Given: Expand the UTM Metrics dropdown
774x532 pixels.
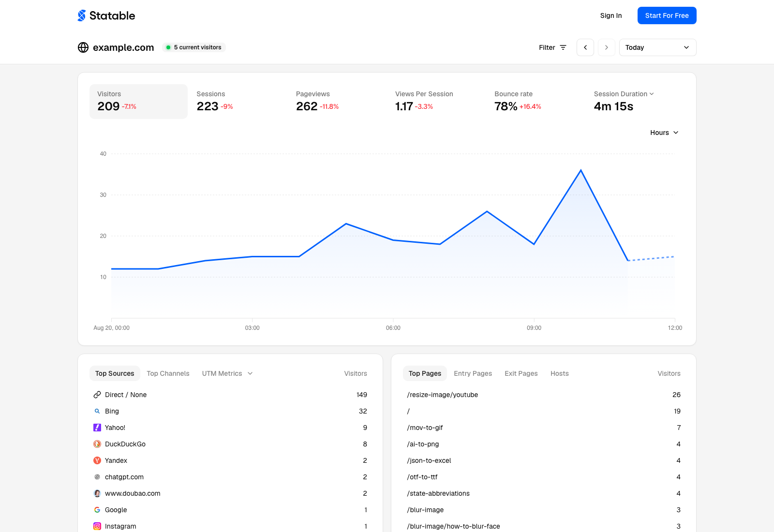Looking at the screenshot, I should pyautogui.click(x=227, y=373).
